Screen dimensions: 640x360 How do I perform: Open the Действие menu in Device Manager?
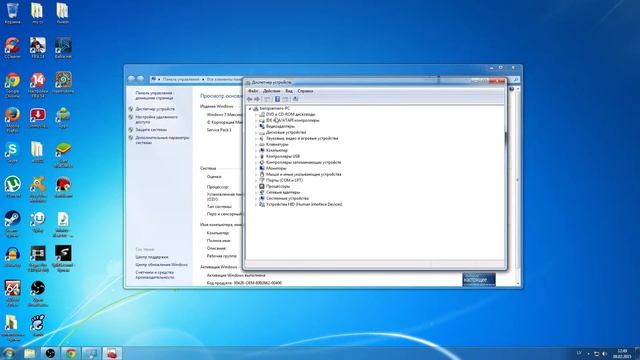tap(271, 91)
